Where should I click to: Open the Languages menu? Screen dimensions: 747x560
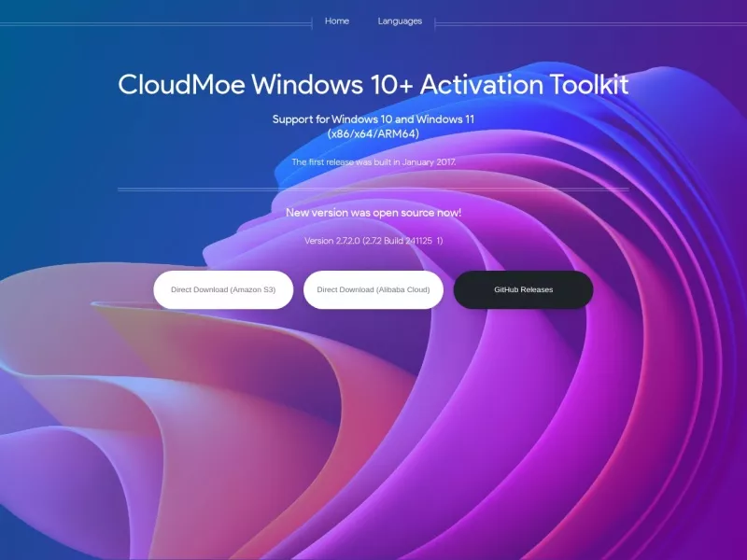point(400,21)
